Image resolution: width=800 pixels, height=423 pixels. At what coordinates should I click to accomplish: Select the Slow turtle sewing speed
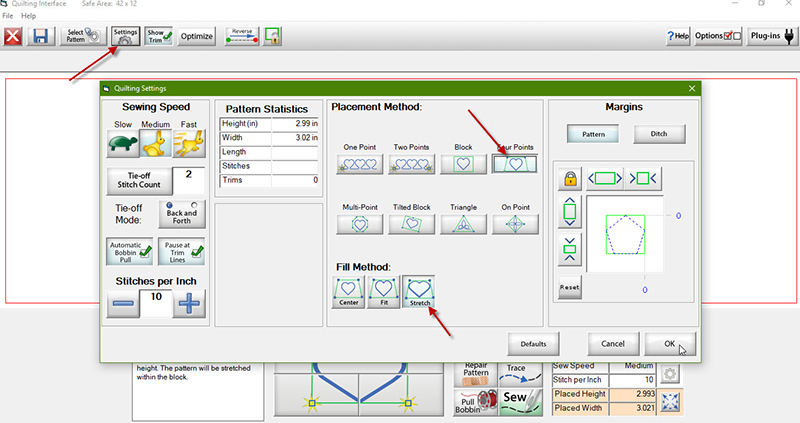click(122, 144)
